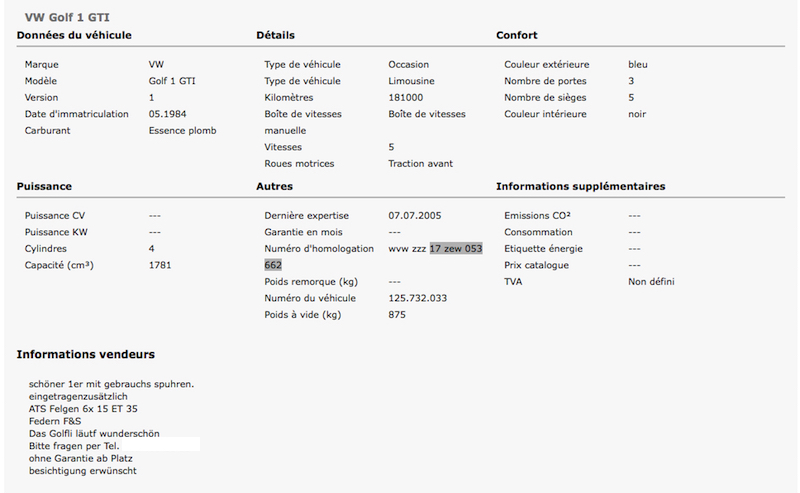Click the line 'ATS Felgen 6x 15 ET 35'
This screenshot has width=800, height=493.
(x=83, y=409)
